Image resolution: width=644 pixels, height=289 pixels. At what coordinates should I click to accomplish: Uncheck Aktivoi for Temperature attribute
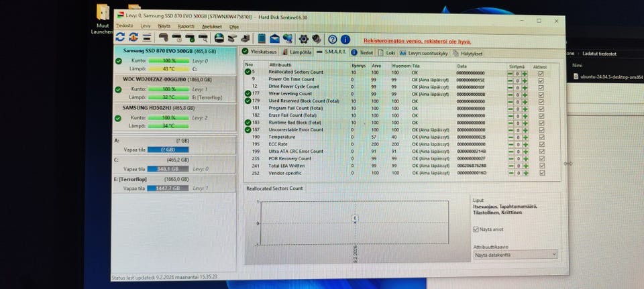coord(541,137)
